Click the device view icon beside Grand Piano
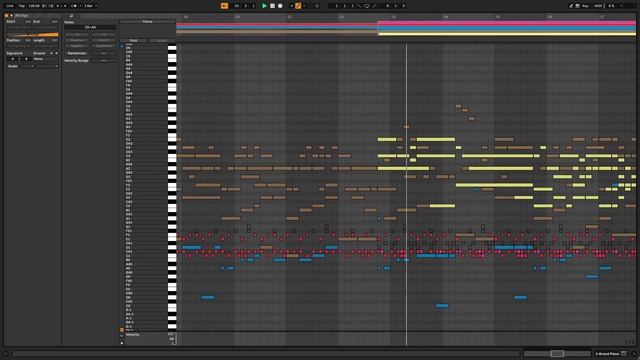The width and height of the screenshot is (640, 360). 624,353
